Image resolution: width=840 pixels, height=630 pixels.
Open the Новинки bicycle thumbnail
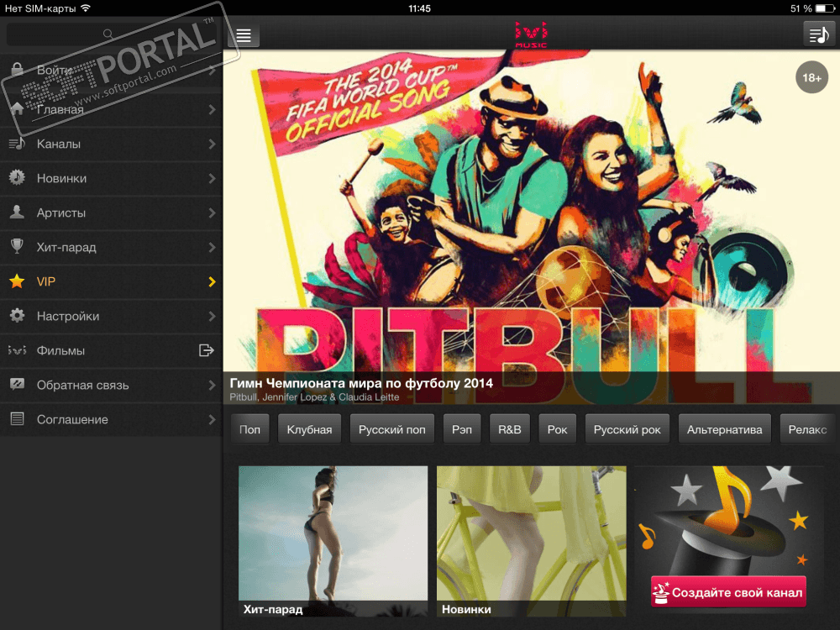click(531, 541)
